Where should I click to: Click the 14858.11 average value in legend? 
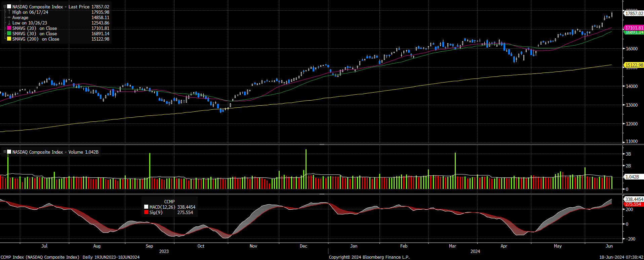pos(100,17)
